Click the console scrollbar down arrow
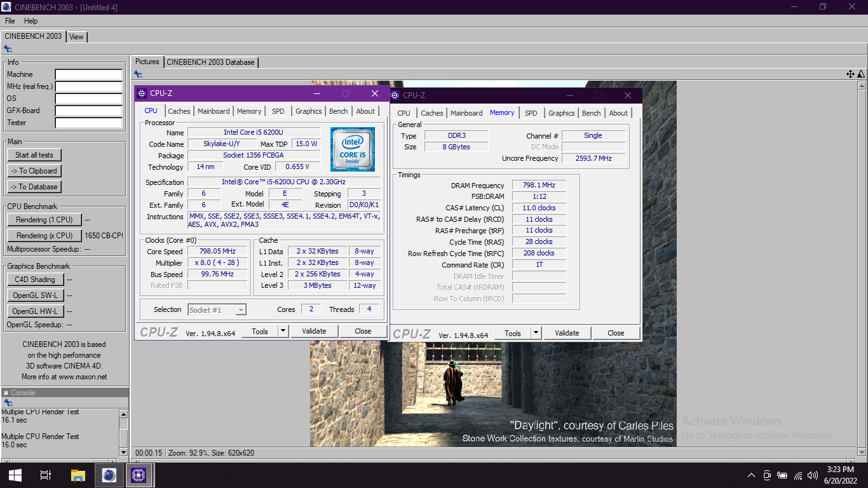The width and height of the screenshot is (868, 488). pyautogui.click(x=123, y=452)
